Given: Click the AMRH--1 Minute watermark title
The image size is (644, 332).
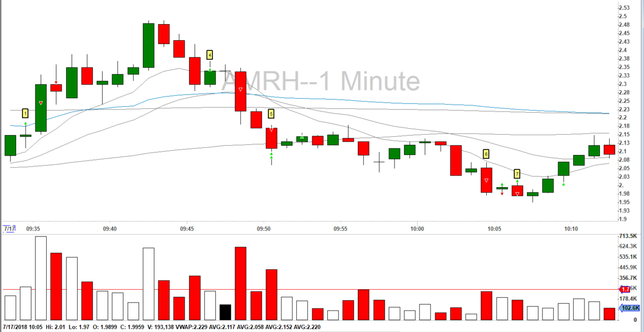Looking at the screenshot, I should (x=321, y=82).
